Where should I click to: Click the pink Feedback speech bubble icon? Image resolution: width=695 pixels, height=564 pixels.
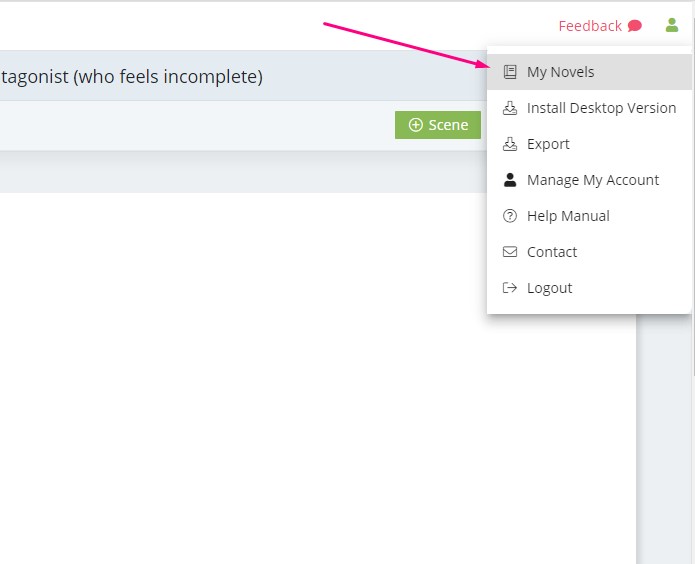coord(635,26)
